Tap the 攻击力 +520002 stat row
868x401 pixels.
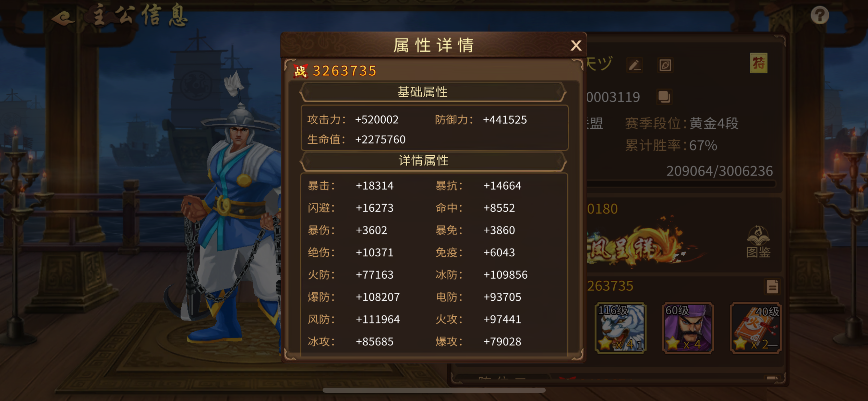(353, 120)
